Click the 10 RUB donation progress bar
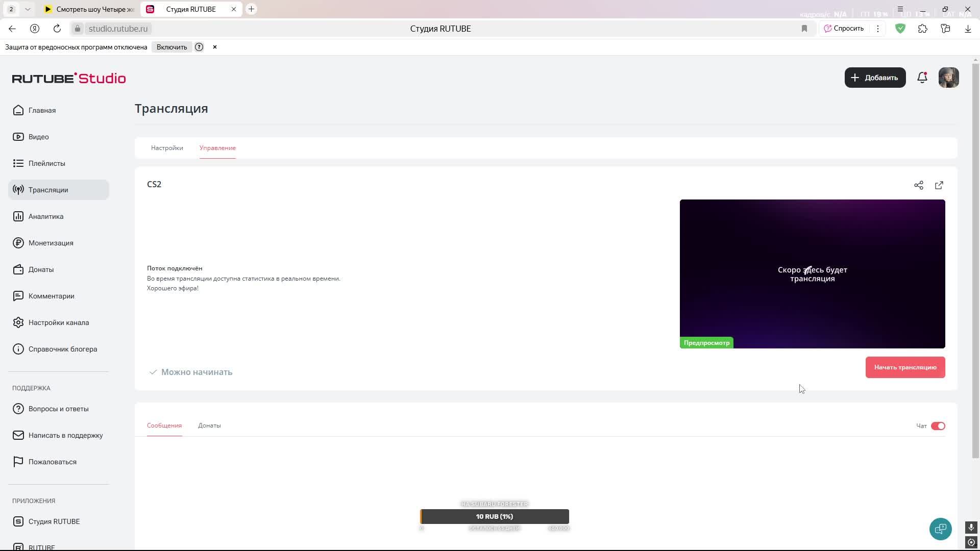This screenshot has width=980, height=551. (x=494, y=516)
